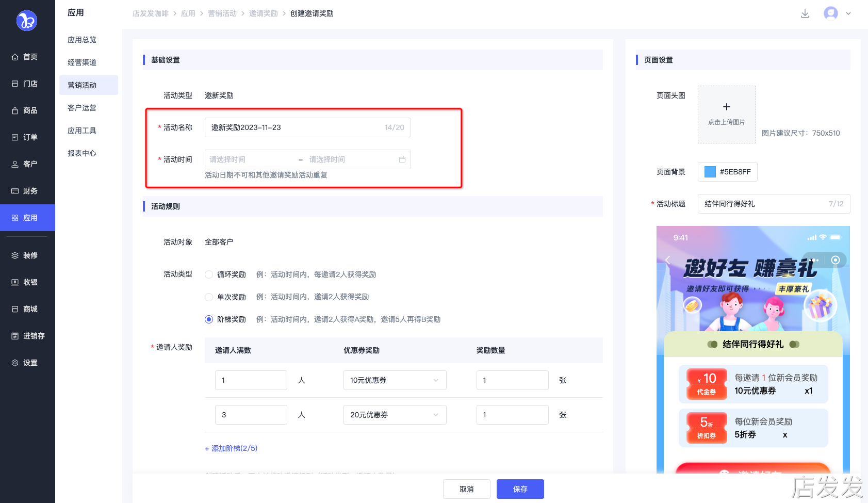Click the 门店 store icon in sidebar
The height and width of the screenshot is (503, 868).
(15, 84)
